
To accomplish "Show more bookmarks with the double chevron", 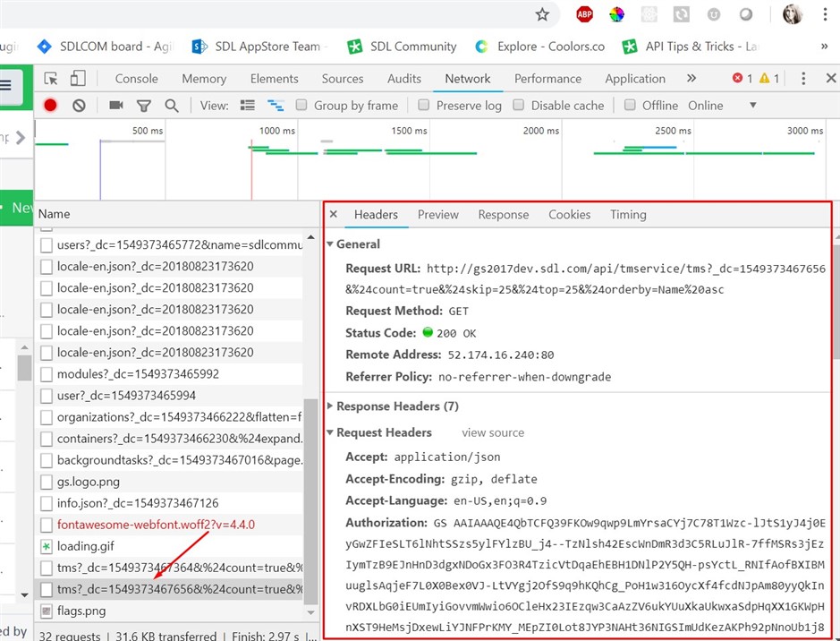I will coord(825,47).
